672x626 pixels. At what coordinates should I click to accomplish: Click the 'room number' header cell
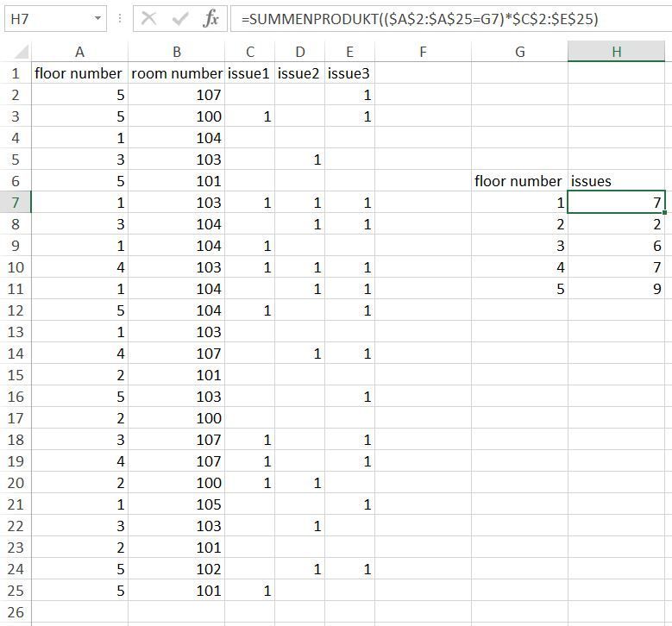click(x=177, y=73)
